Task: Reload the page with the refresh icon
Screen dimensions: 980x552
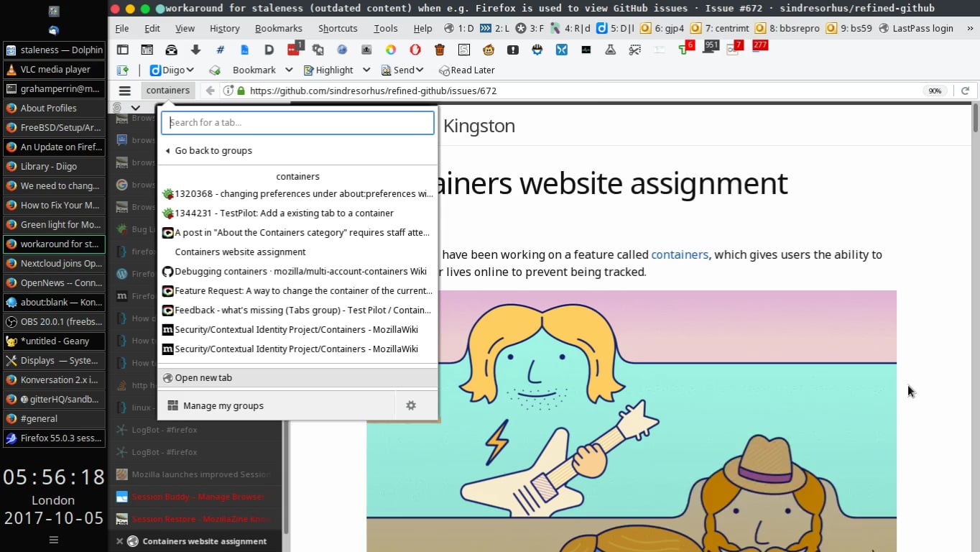Action: (x=965, y=91)
